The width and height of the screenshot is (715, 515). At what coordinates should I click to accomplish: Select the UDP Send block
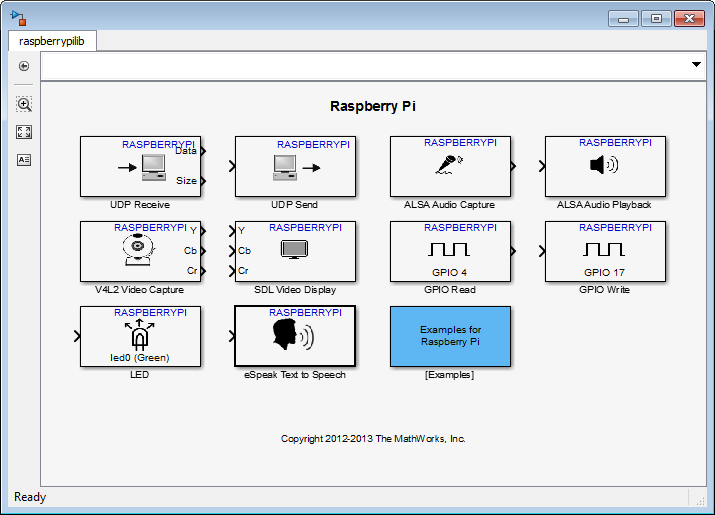pyautogui.click(x=295, y=166)
